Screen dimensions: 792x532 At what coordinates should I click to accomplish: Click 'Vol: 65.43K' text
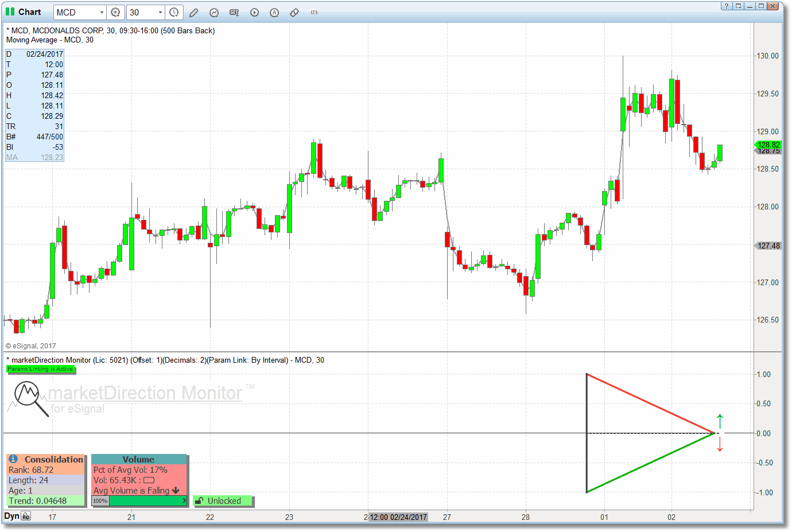coord(115,480)
